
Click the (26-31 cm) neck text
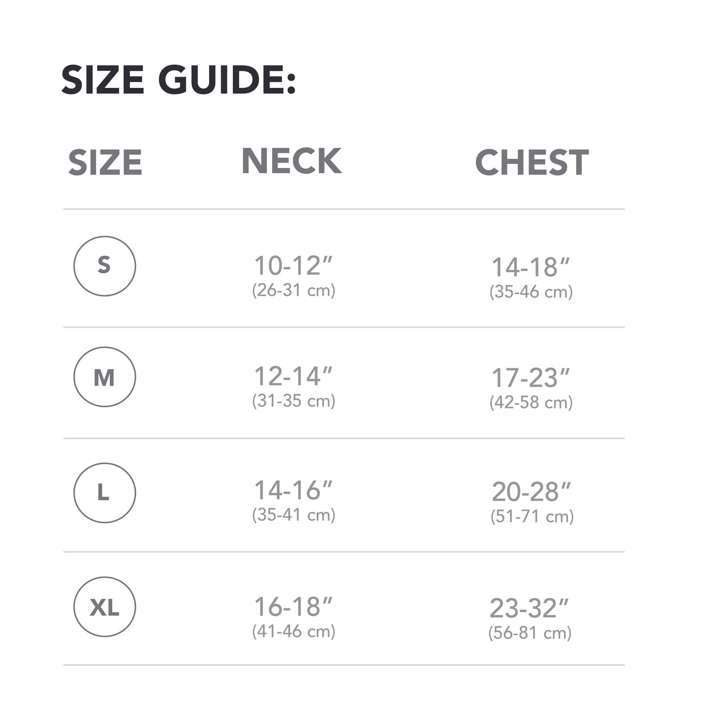293,290
